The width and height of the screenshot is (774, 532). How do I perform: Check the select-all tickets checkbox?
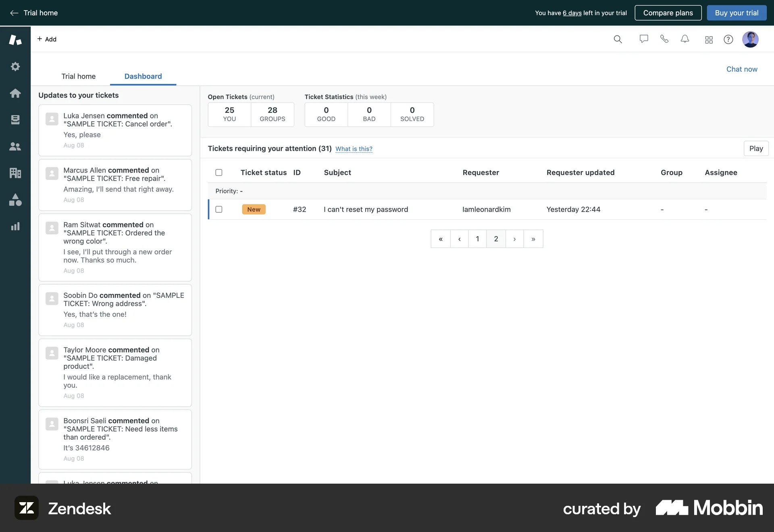(219, 172)
